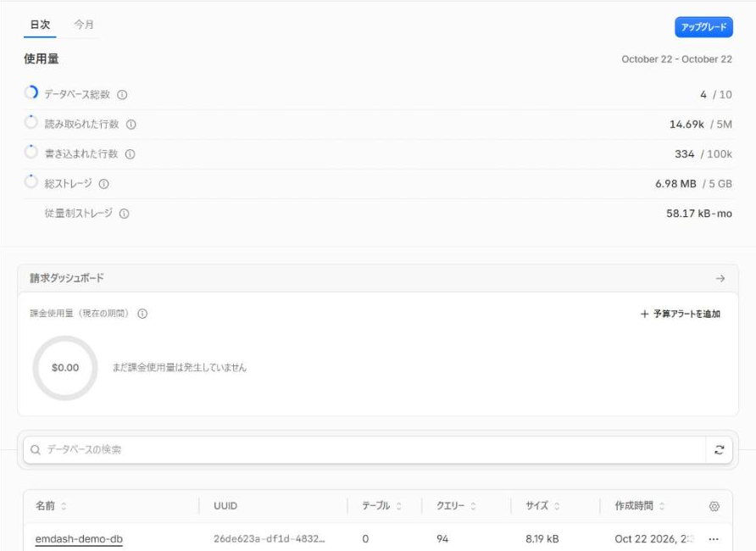Screen dimensions: 756x551
Task: Click the October 22 - October 22 date range
Action: point(676,59)
